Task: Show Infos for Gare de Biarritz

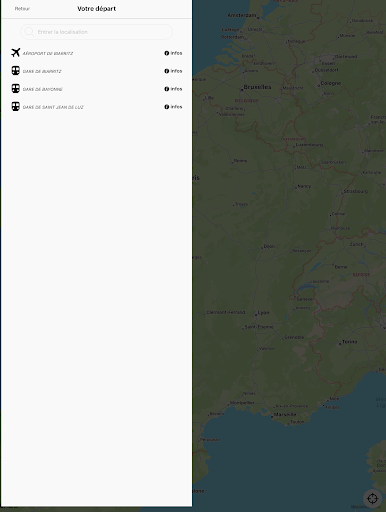Action: [173, 71]
